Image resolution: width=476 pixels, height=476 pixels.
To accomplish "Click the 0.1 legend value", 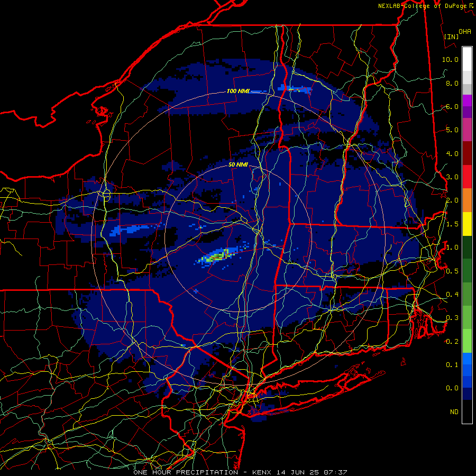I will (452, 365).
